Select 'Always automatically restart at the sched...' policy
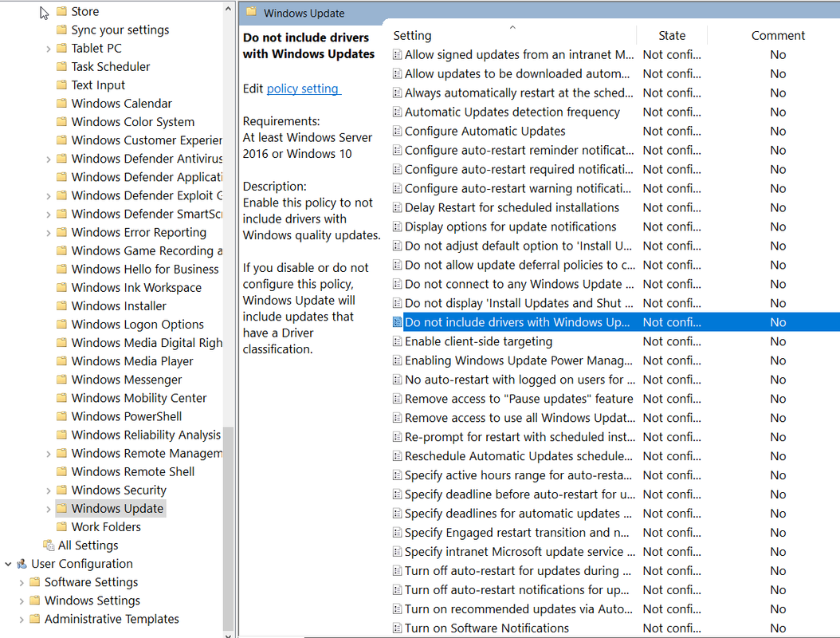Image resolution: width=840 pixels, height=638 pixels. (519, 93)
